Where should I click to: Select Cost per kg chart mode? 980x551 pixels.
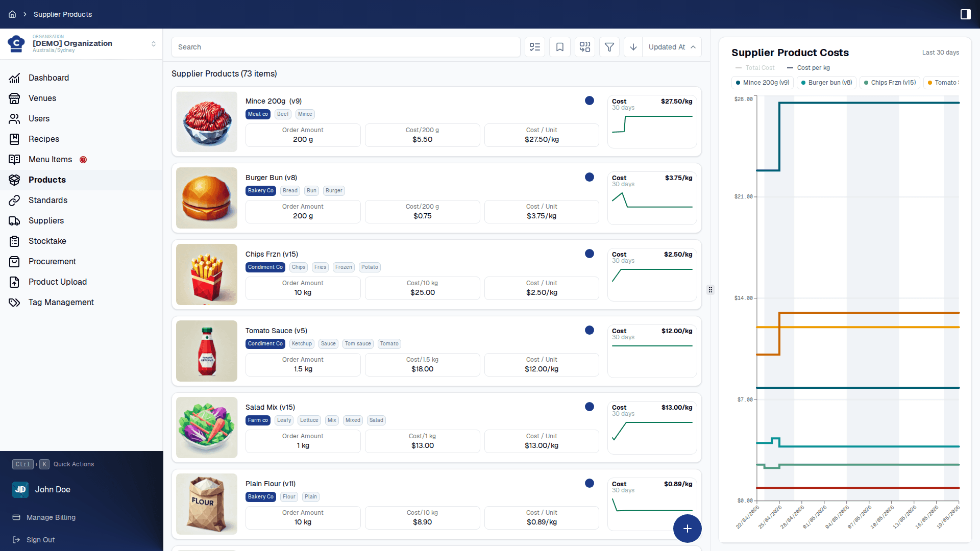[808, 68]
